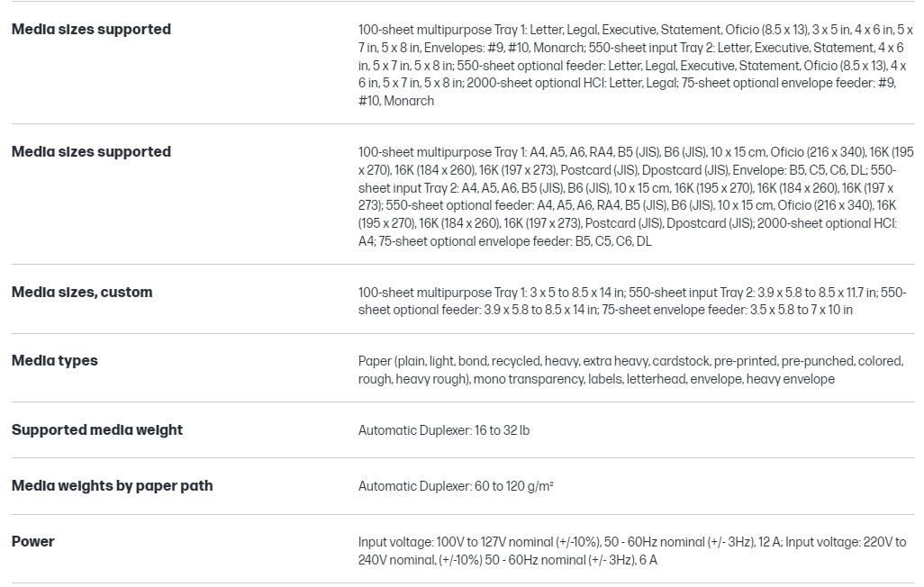Select the "Media weights by paper path" label
This screenshot has height=587, width=924.
coord(113,486)
